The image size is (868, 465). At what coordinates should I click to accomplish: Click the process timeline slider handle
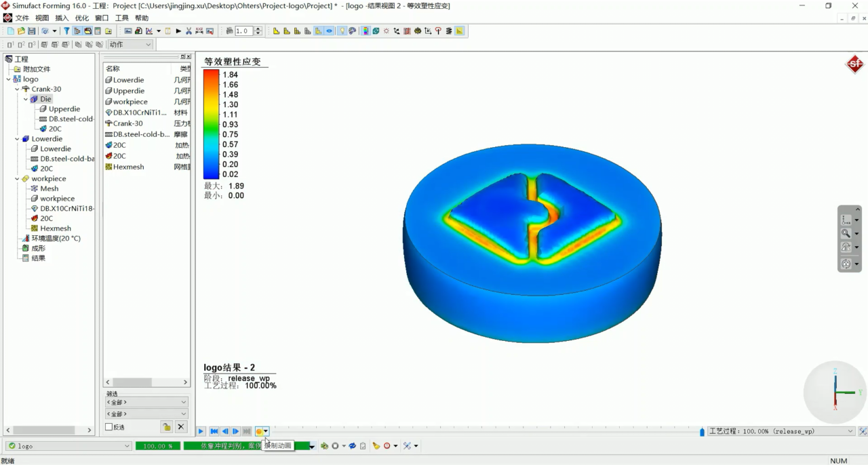pos(702,432)
